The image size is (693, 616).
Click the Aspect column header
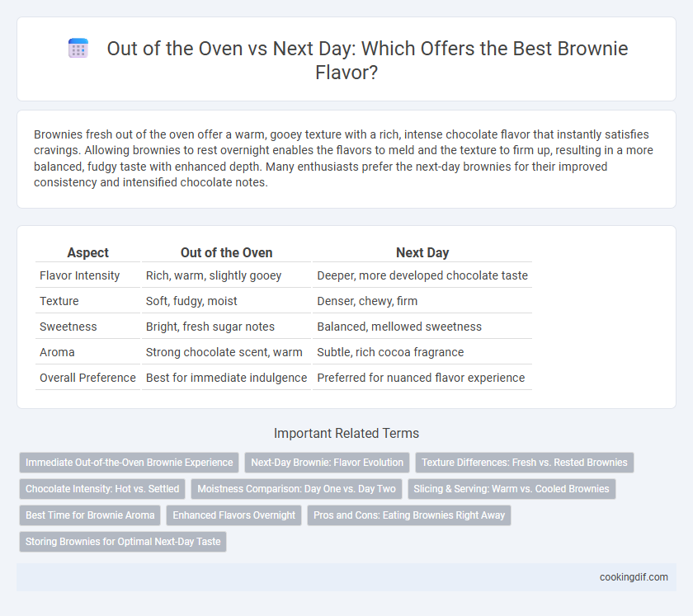tap(87, 252)
